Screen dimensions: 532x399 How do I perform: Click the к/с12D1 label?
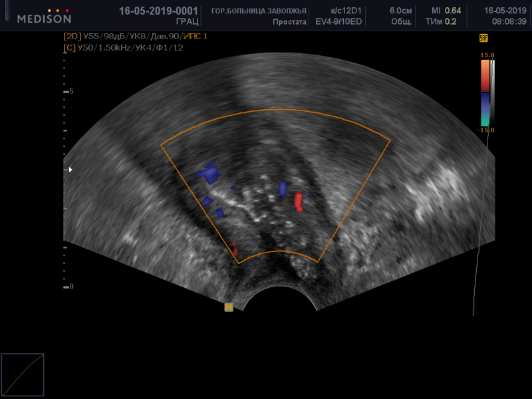tap(346, 11)
